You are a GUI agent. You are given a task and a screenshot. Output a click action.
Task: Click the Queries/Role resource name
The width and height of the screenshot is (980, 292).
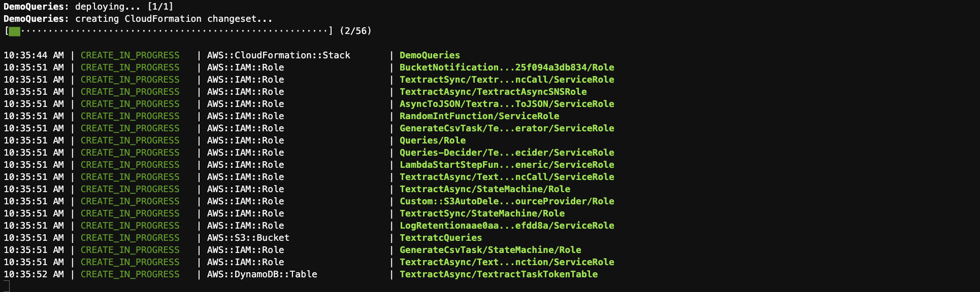(x=433, y=140)
